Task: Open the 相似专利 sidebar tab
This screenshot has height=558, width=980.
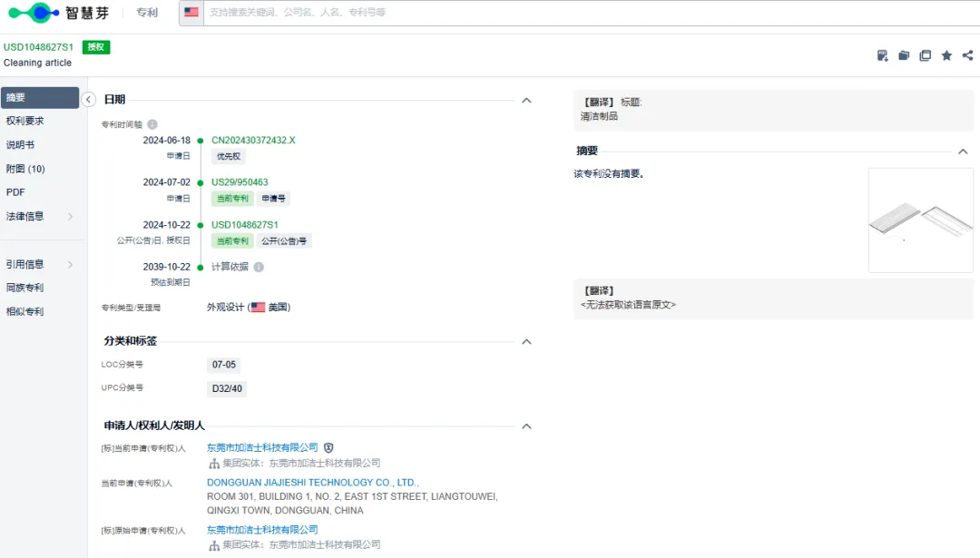Action: click(x=25, y=311)
